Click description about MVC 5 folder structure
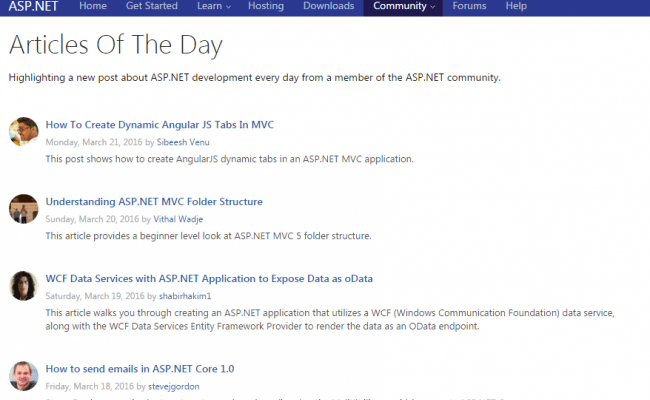This screenshot has width=650, height=400. click(208, 236)
